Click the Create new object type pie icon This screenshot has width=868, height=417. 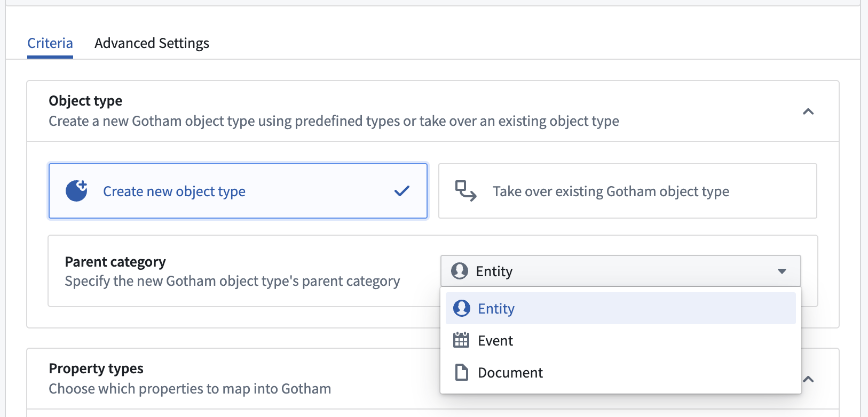click(77, 191)
